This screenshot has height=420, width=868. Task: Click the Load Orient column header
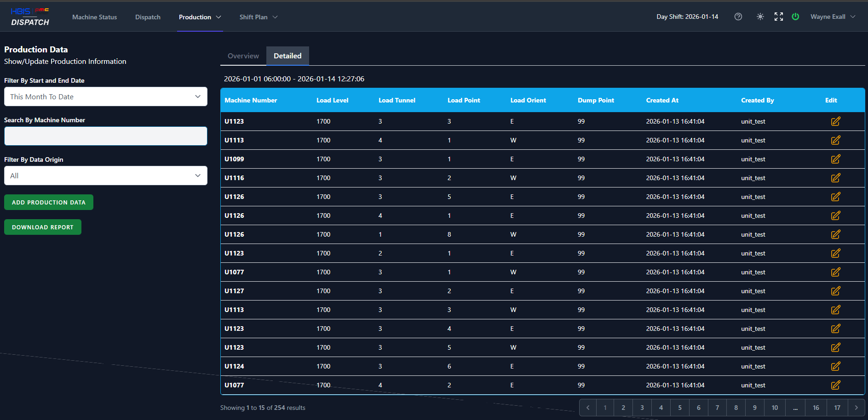(x=528, y=100)
